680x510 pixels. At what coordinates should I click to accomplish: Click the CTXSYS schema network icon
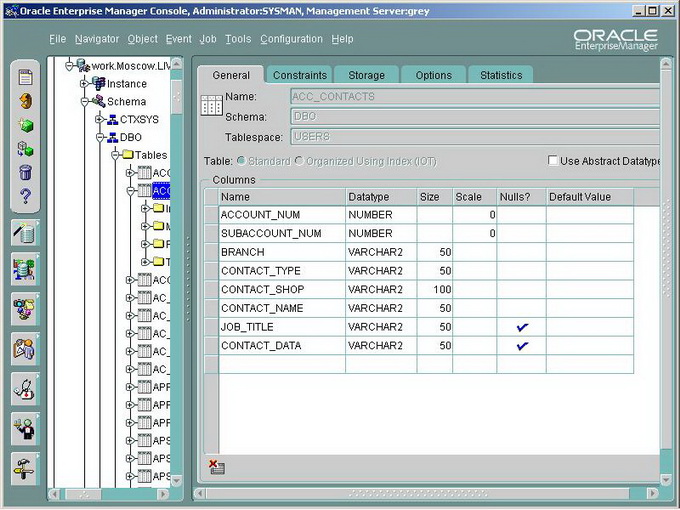point(112,119)
